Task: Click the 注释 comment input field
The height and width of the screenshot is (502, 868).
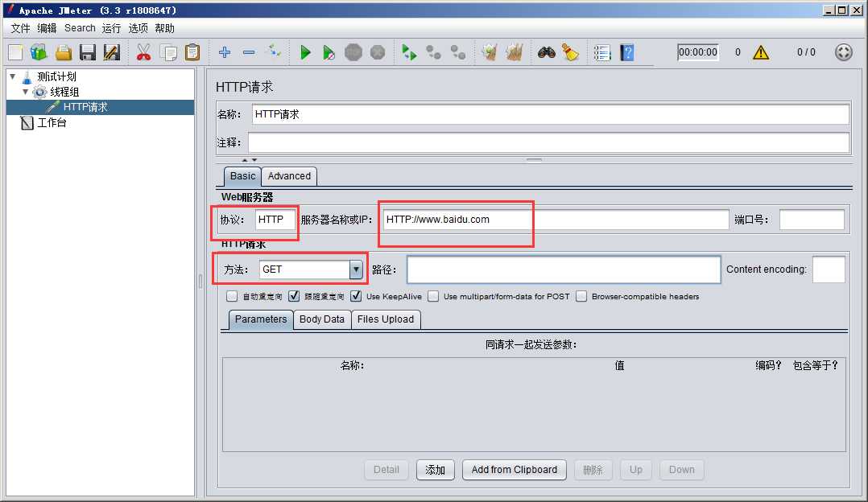Action: pos(548,142)
